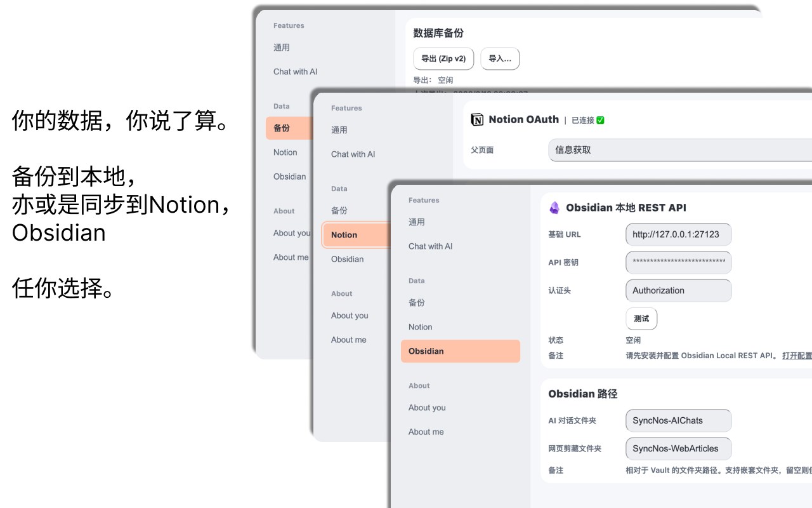Screen dimensions: 812x508
Task: Click the Notion logo icon beside Notion OAuth
Action: [x=477, y=119]
